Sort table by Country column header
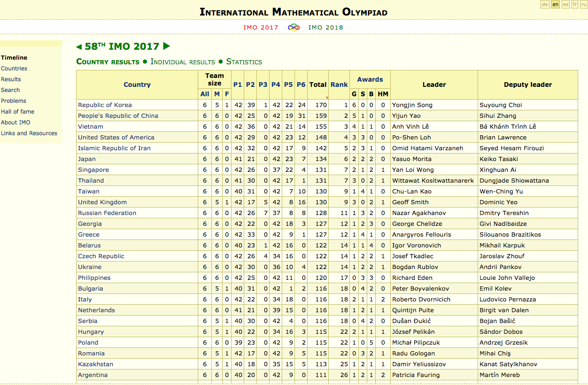The width and height of the screenshot is (588, 385). (x=137, y=85)
